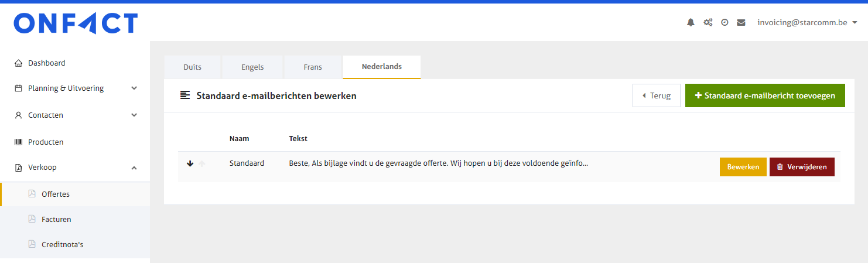Switch to the Duits tab
The height and width of the screenshot is (263, 868).
pyautogui.click(x=192, y=67)
